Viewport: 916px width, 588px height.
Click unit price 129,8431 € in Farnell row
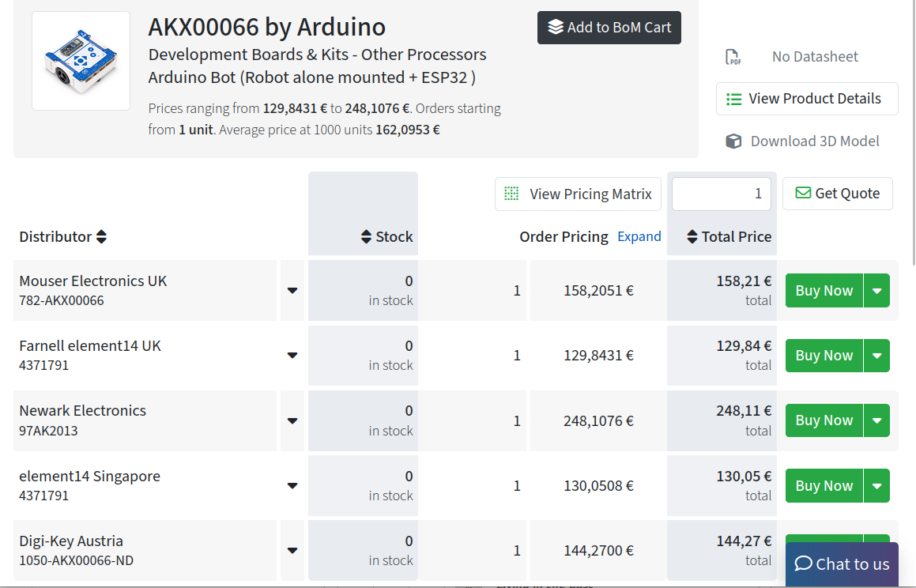click(598, 355)
